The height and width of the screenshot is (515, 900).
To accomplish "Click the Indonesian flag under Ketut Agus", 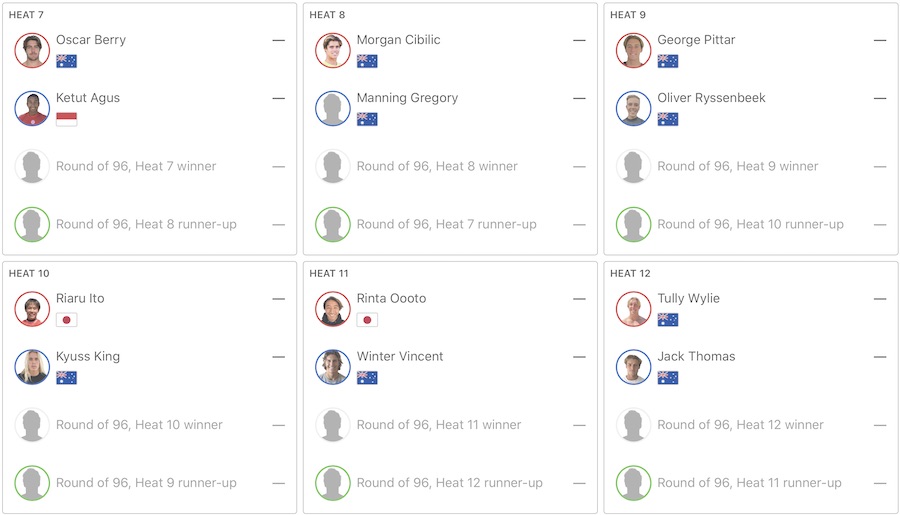I will pyautogui.click(x=67, y=119).
